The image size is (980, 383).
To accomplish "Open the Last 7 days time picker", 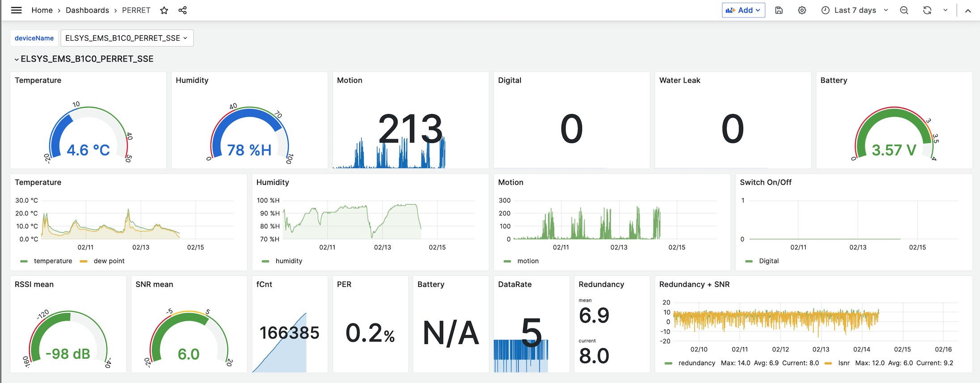I will 854,10.
